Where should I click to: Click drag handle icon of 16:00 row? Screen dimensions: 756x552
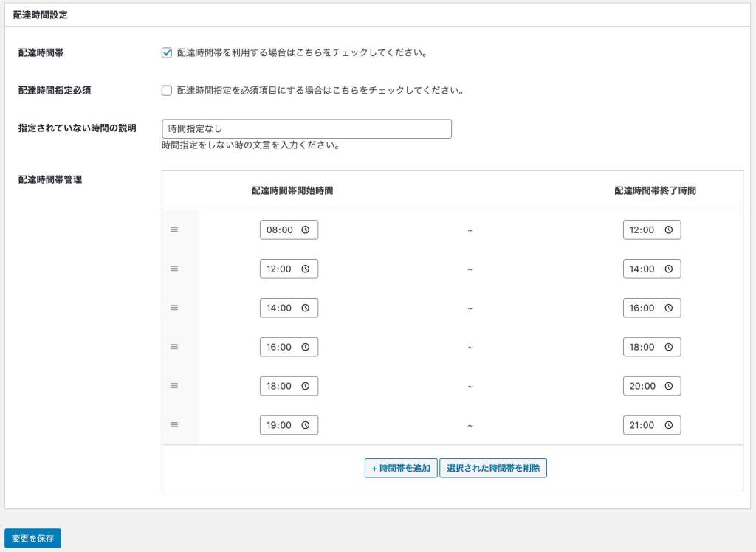point(174,347)
